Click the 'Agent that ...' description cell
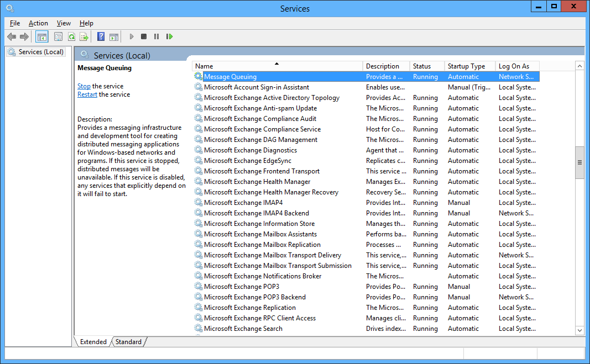This screenshot has width=590, height=364. pos(385,150)
